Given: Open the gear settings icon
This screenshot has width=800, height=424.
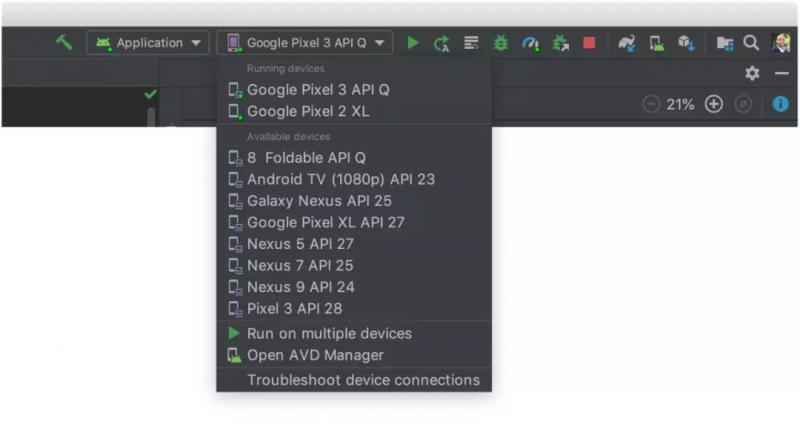Looking at the screenshot, I should 752,73.
